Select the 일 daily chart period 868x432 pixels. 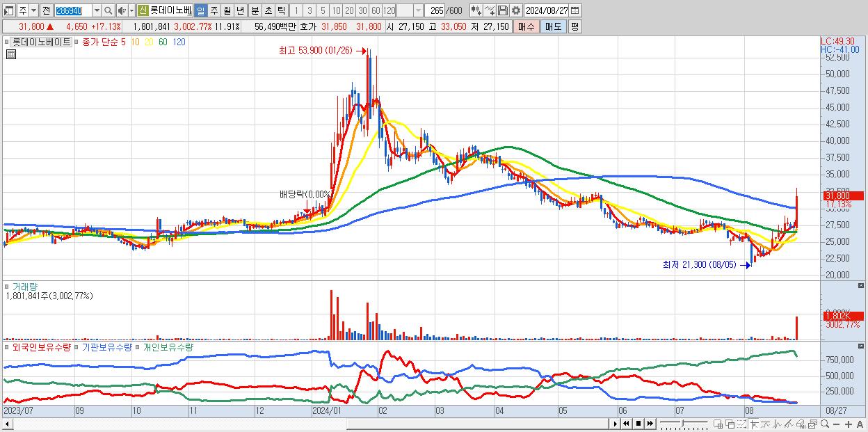200,10
